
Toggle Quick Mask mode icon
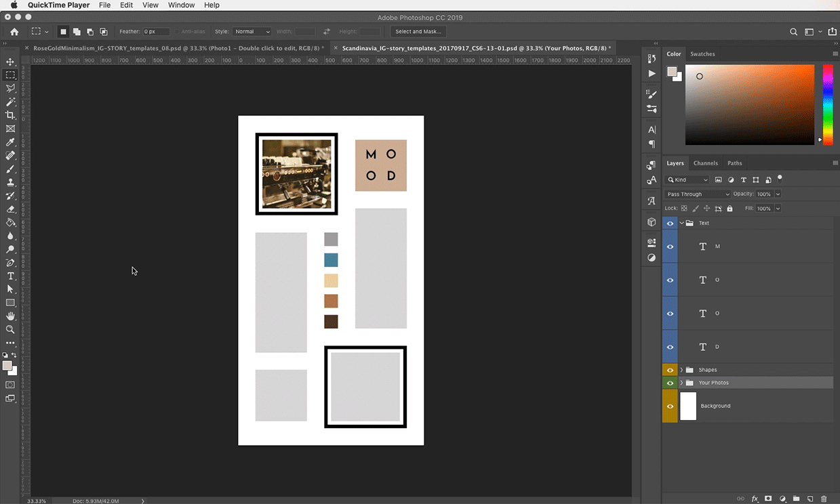click(10, 385)
